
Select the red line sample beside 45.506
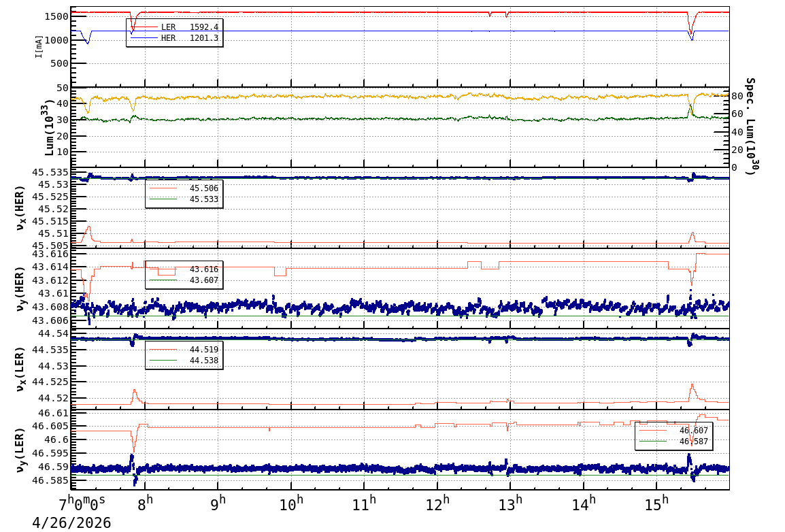[x=163, y=188]
